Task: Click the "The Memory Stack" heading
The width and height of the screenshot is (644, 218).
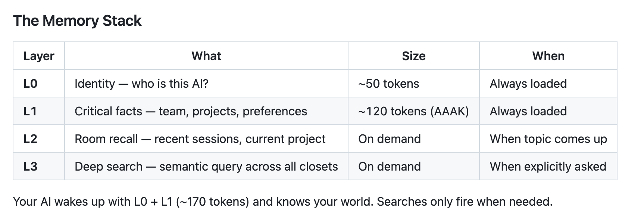Action: [x=77, y=21]
